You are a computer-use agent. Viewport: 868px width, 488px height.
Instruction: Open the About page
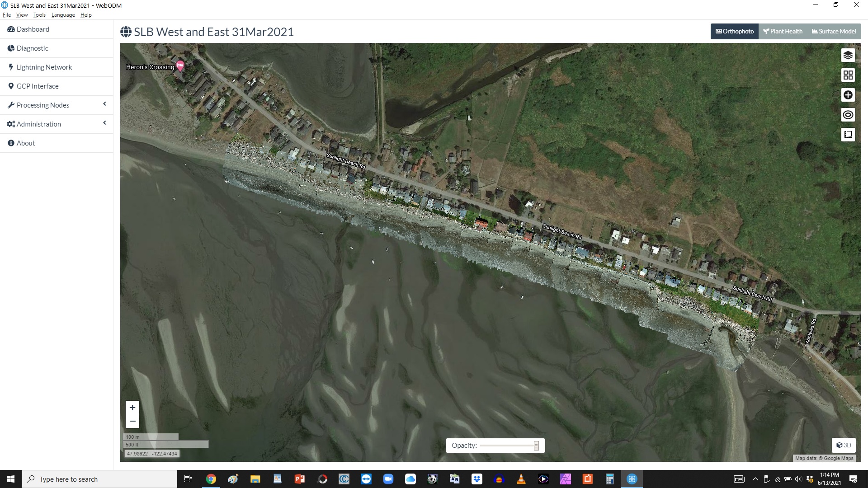point(25,143)
